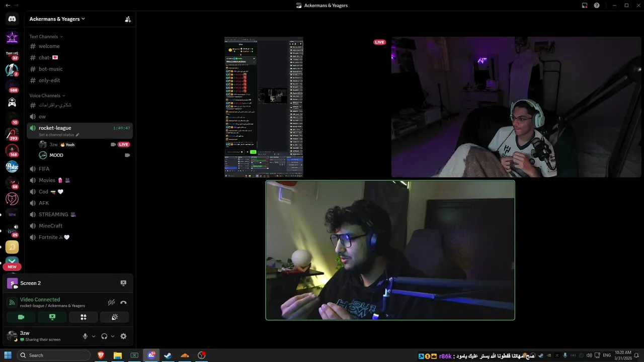Open headphones output options chevron
The image size is (644, 362).
click(x=113, y=336)
